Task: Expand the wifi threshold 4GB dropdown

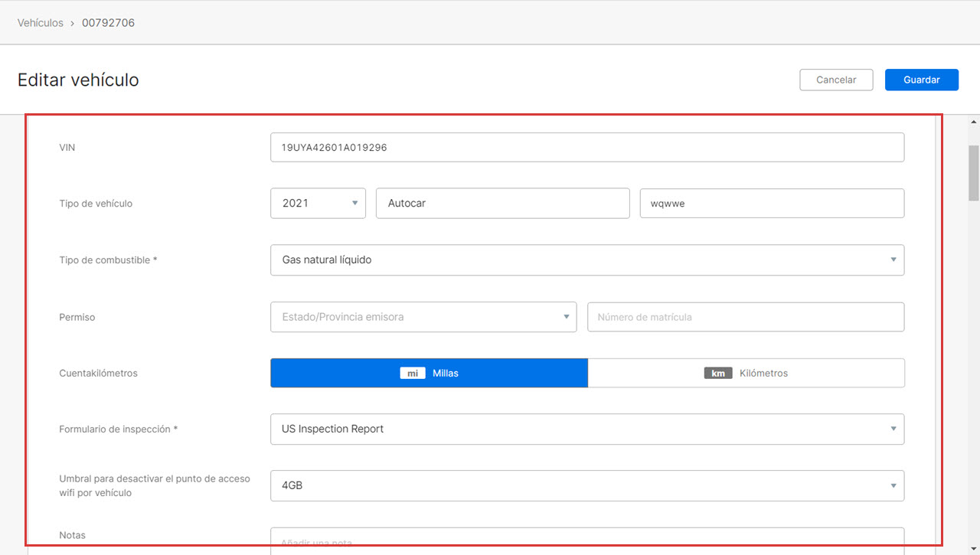Action: point(587,485)
